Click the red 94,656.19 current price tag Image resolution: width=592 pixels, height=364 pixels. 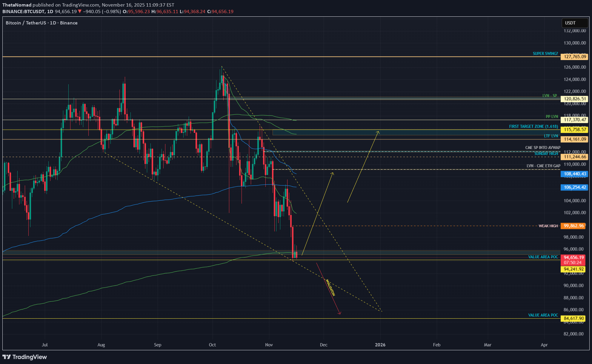pyautogui.click(x=573, y=257)
